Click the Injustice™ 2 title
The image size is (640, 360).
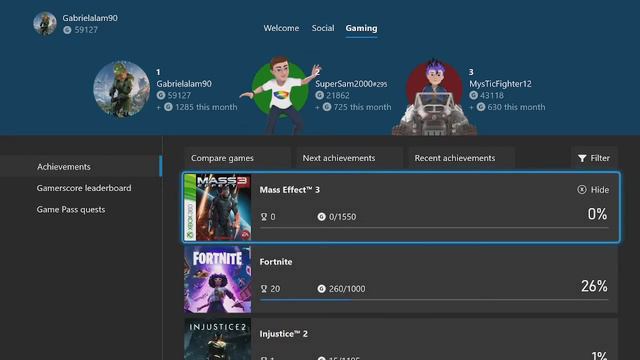pyautogui.click(x=284, y=333)
